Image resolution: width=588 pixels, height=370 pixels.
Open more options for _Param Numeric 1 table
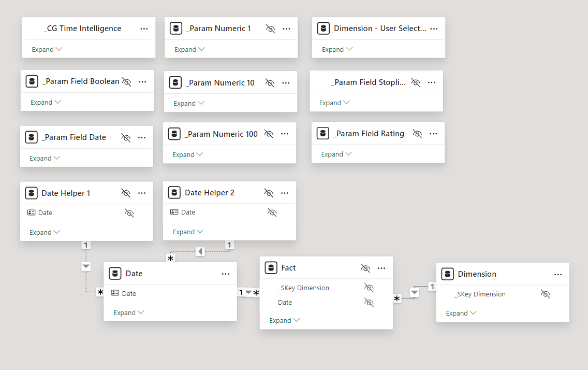point(287,29)
